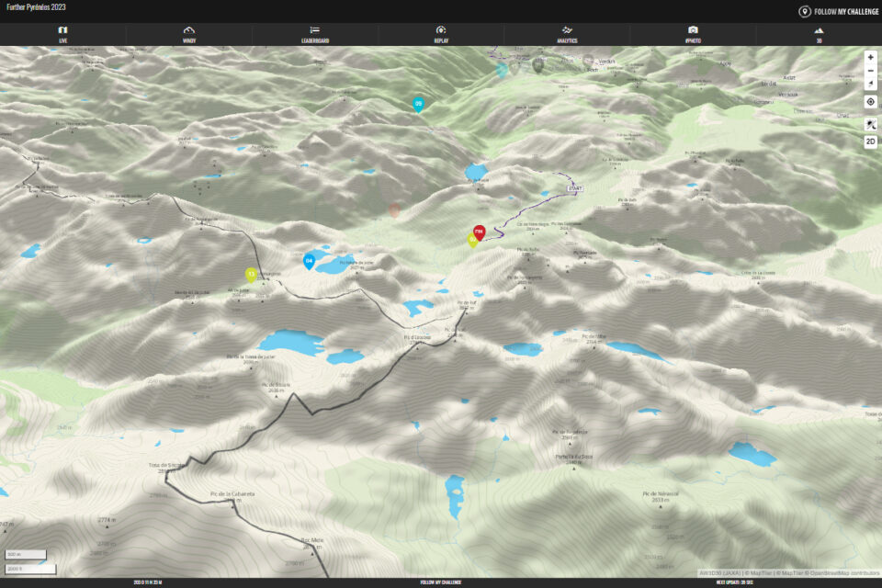Click the Further Pyrénées 2023 title
The image size is (882, 588).
click(x=36, y=7)
